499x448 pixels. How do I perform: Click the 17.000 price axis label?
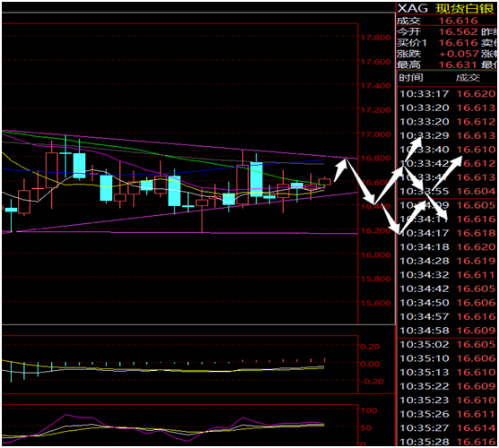coord(375,134)
